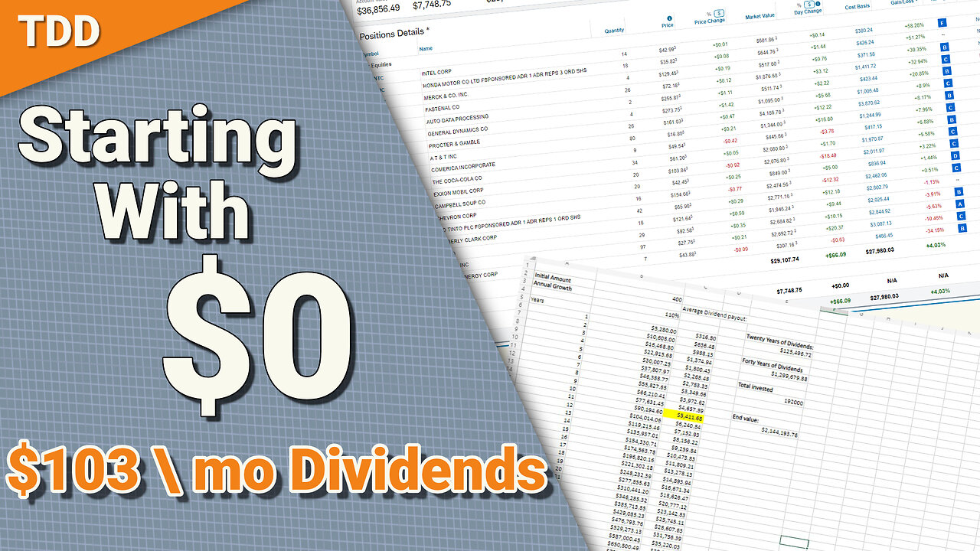Select the yellow highlighted $5,411.68 cell
980x551 pixels.
click(x=683, y=416)
